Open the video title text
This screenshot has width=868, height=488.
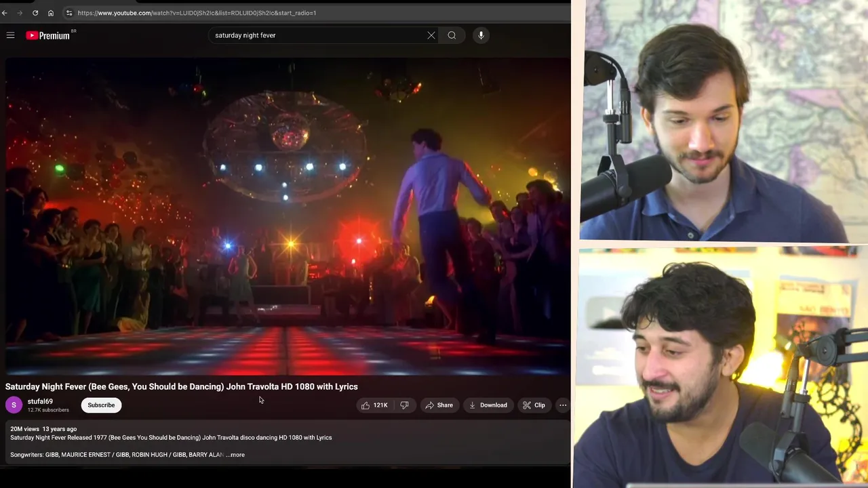[x=181, y=386]
